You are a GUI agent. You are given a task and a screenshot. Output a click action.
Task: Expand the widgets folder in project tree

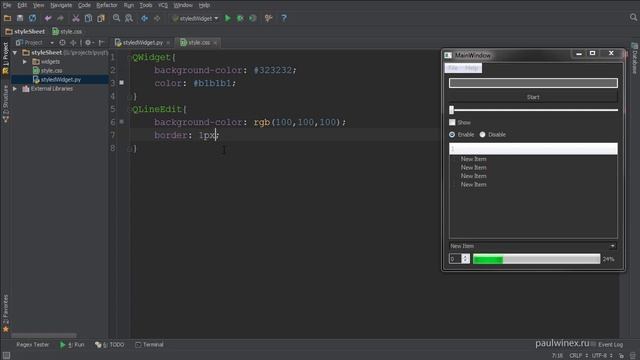coord(25,62)
